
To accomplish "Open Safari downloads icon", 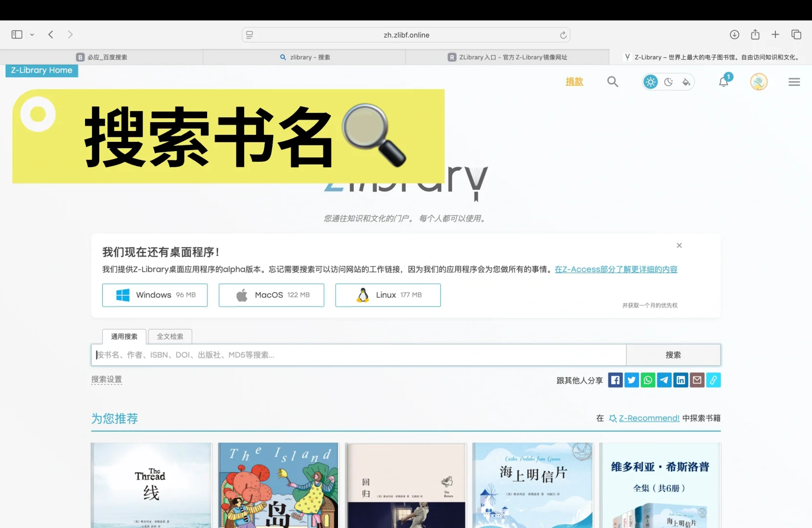I will click(734, 35).
